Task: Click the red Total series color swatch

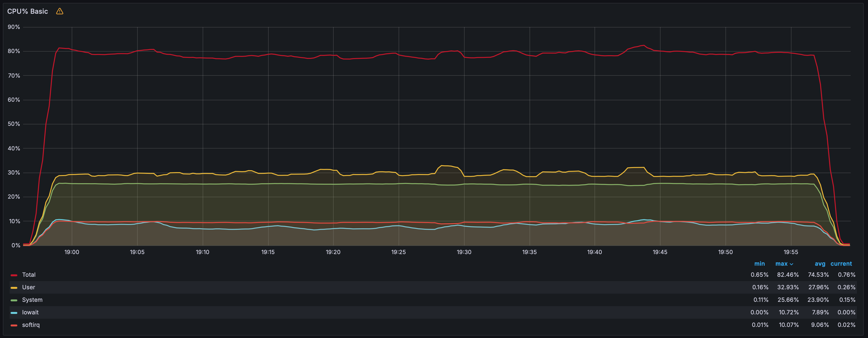Action: tap(14, 275)
